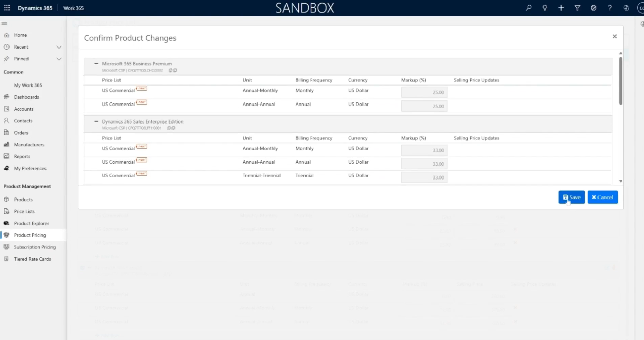This screenshot has height=340, width=644.
Task: Toggle the sidebar hamburger menu
Action: pos(4,23)
